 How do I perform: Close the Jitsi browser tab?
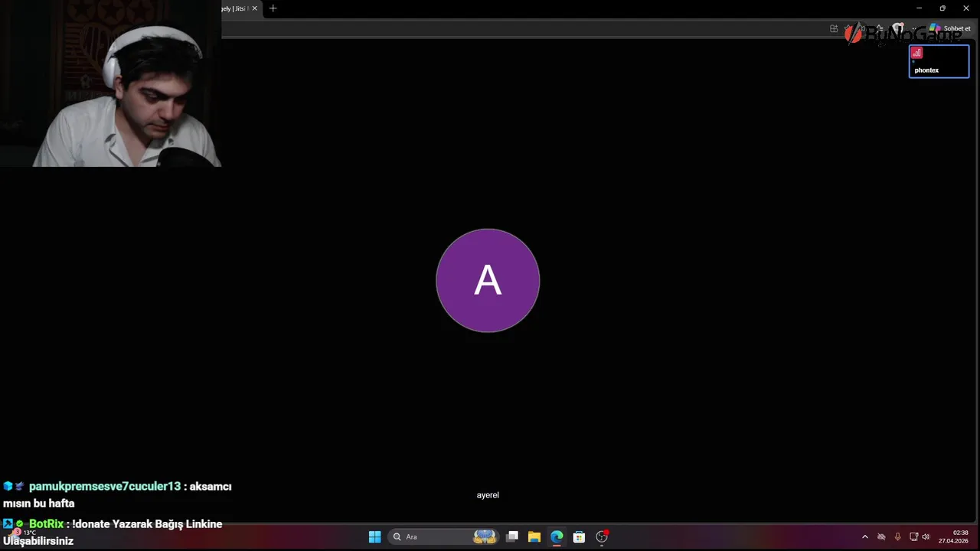[x=255, y=8]
